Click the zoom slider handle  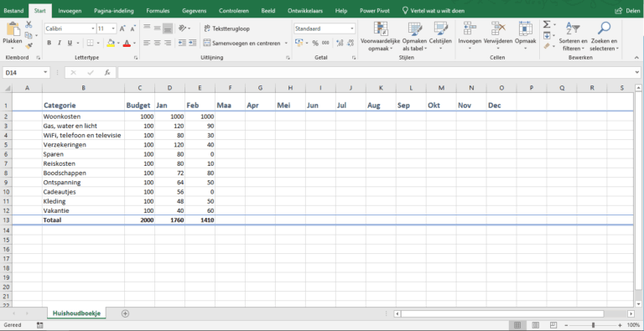point(593,325)
